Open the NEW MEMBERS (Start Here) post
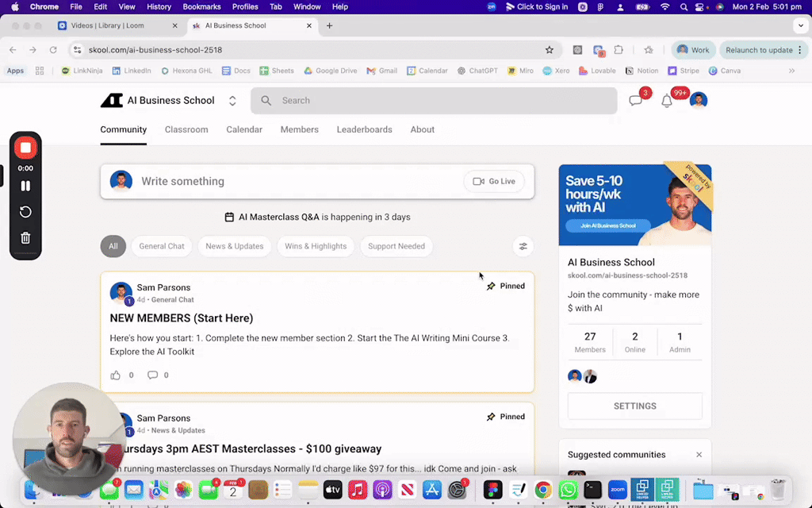Viewport: 812px width, 508px height. (x=182, y=317)
